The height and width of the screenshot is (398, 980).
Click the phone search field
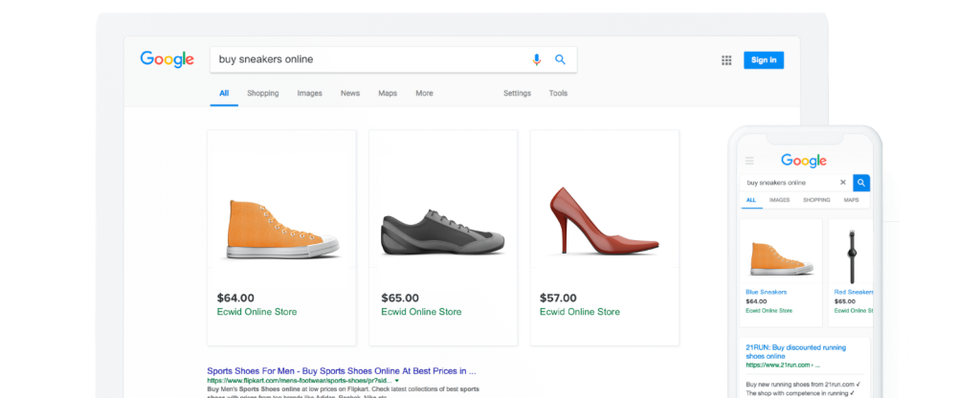pos(796,183)
